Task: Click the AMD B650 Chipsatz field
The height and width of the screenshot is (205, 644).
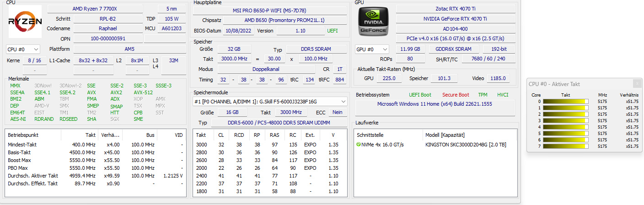Action: tap(284, 21)
